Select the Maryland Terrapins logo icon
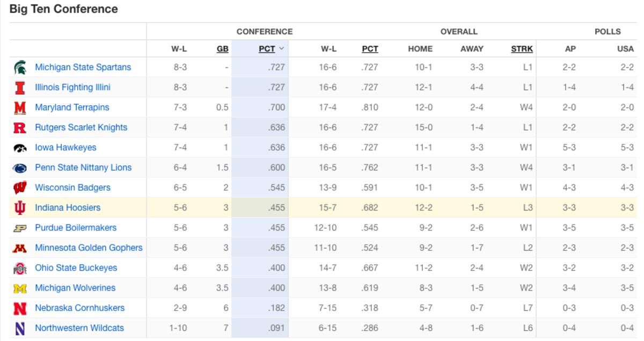Image resolution: width=644 pixels, height=341 pixels. click(x=20, y=107)
